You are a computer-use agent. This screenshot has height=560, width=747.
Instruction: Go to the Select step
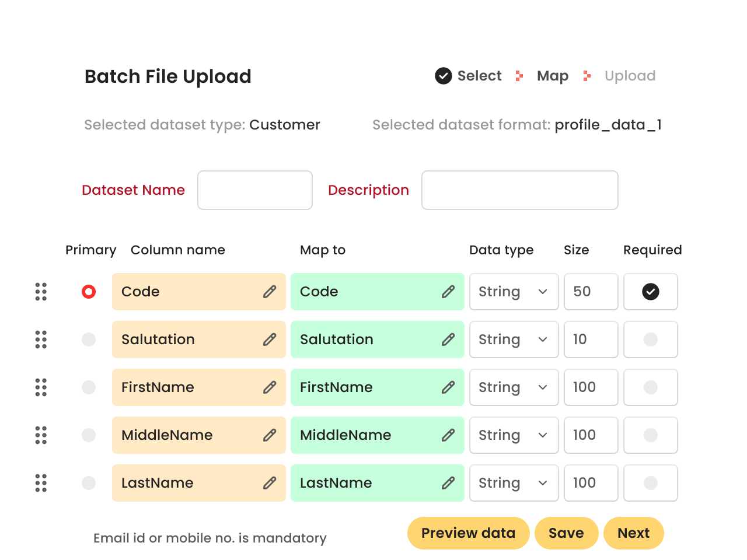469,76
